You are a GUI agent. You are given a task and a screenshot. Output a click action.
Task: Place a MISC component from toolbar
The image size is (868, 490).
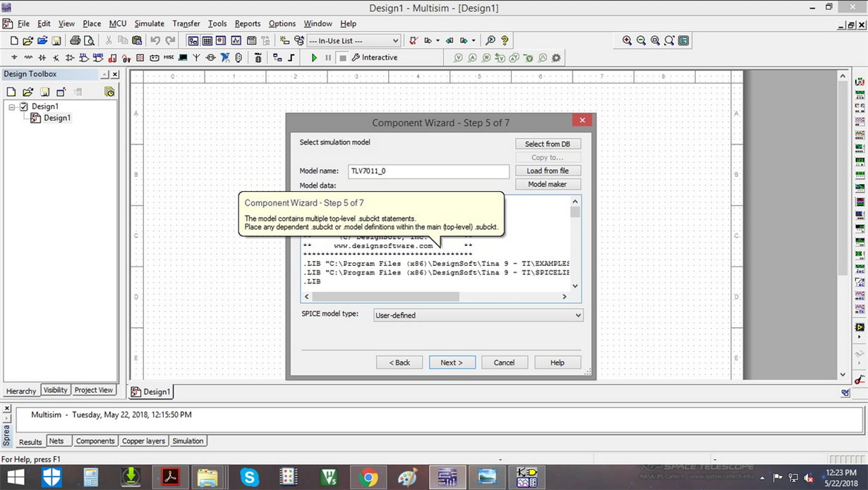coord(169,58)
